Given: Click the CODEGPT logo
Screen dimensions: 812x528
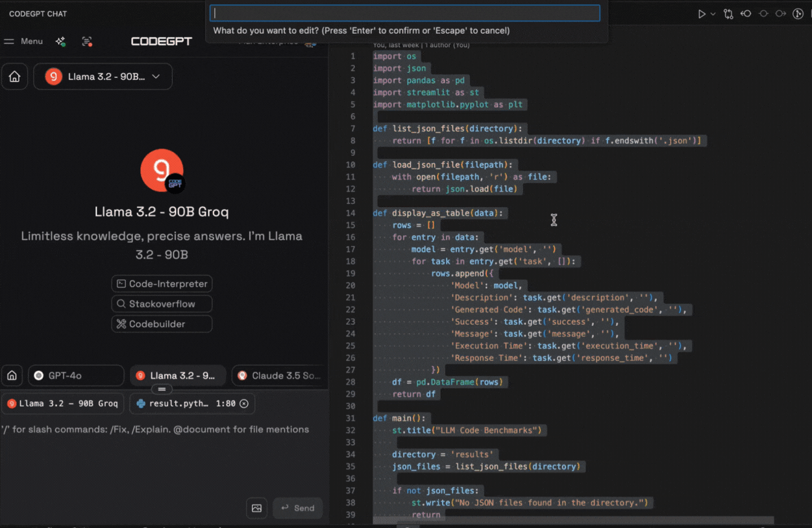Looking at the screenshot, I should coord(162,41).
